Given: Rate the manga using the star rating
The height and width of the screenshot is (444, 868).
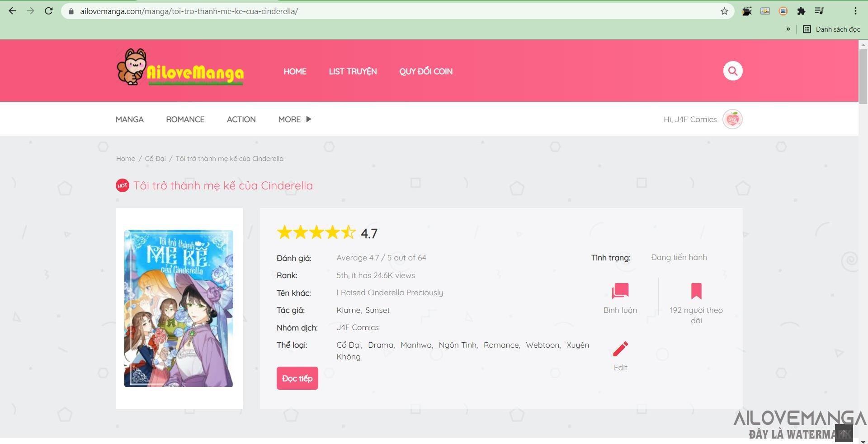Looking at the screenshot, I should pyautogui.click(x=316, y=232).
